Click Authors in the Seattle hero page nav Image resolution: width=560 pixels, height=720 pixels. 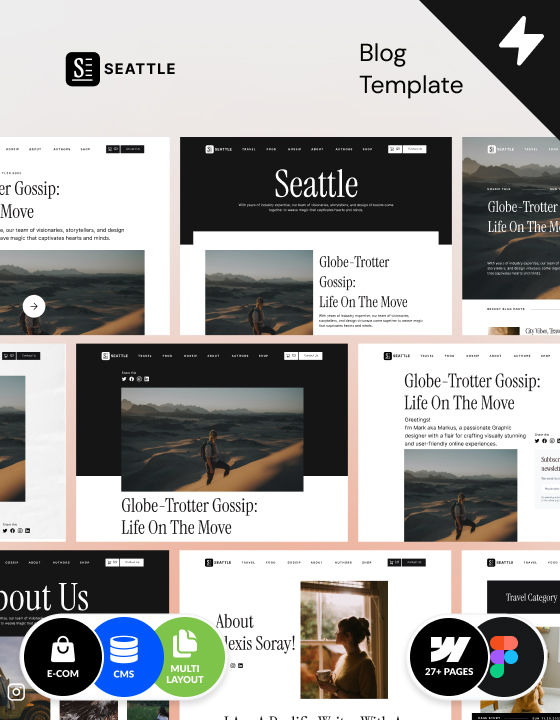[x=344, y=149]
